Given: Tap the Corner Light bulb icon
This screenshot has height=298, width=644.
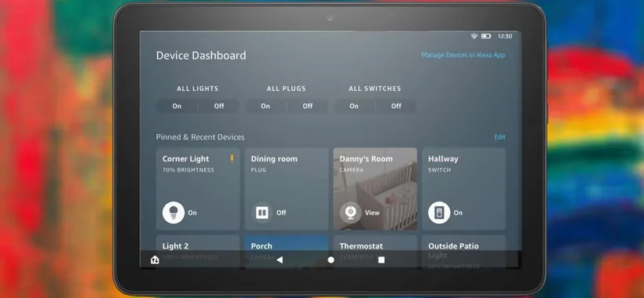Looking at the screenshot, I should (174, 213).
